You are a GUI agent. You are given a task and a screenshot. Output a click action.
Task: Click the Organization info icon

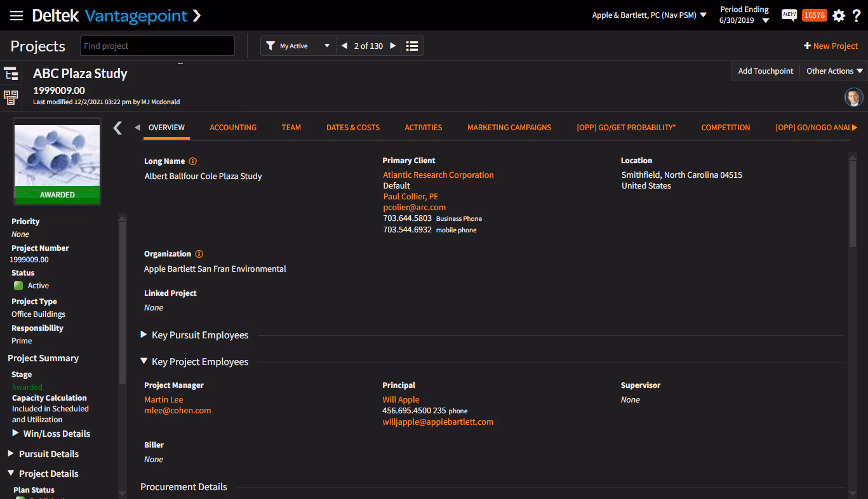[199, 254]
